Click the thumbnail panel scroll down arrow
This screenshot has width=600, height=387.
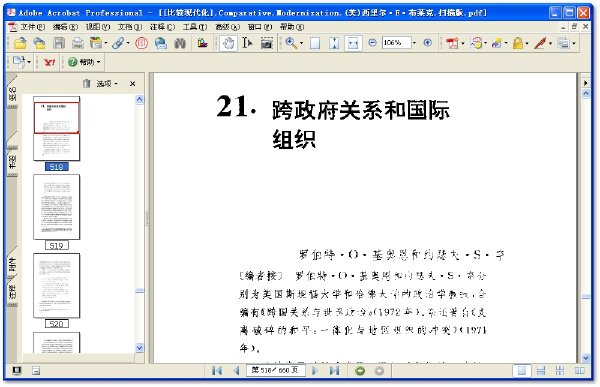140,348
